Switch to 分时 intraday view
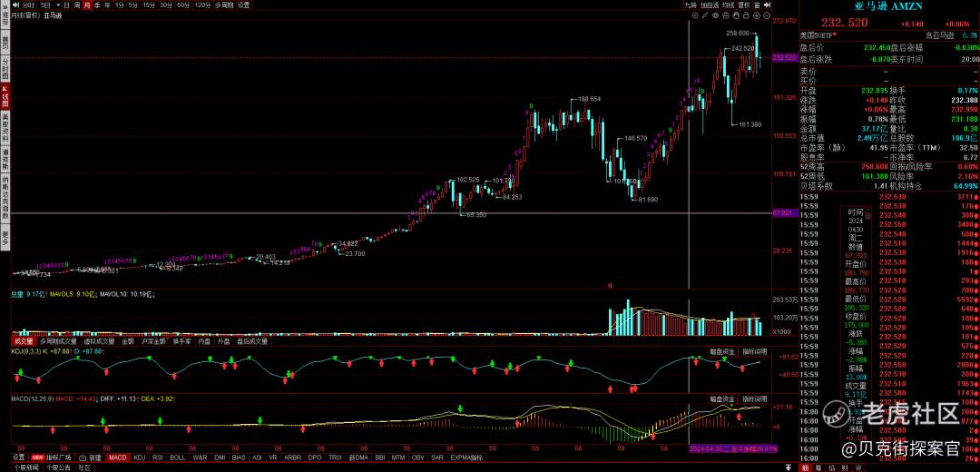Viewport: 980px width, 472px height. pos(29,5)
